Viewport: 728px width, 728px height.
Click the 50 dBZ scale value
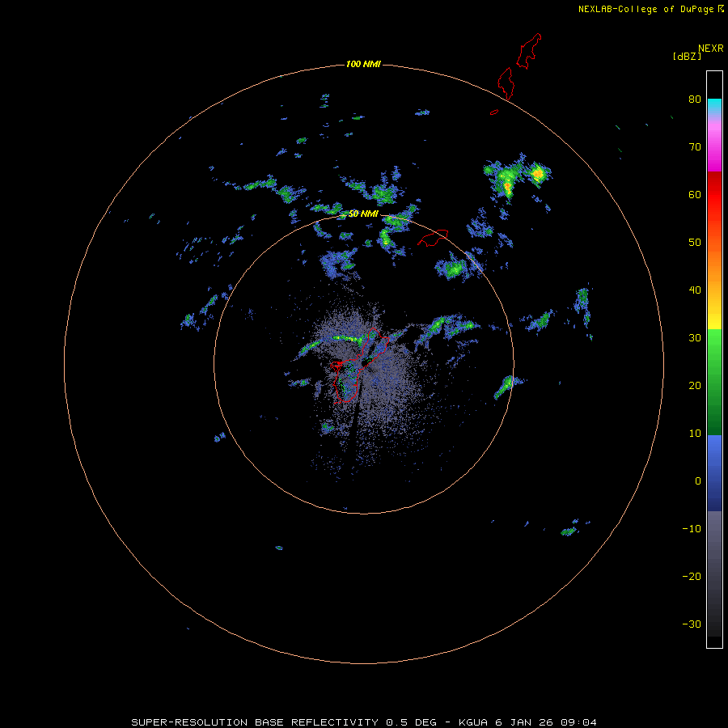click(x=695, y=243)
